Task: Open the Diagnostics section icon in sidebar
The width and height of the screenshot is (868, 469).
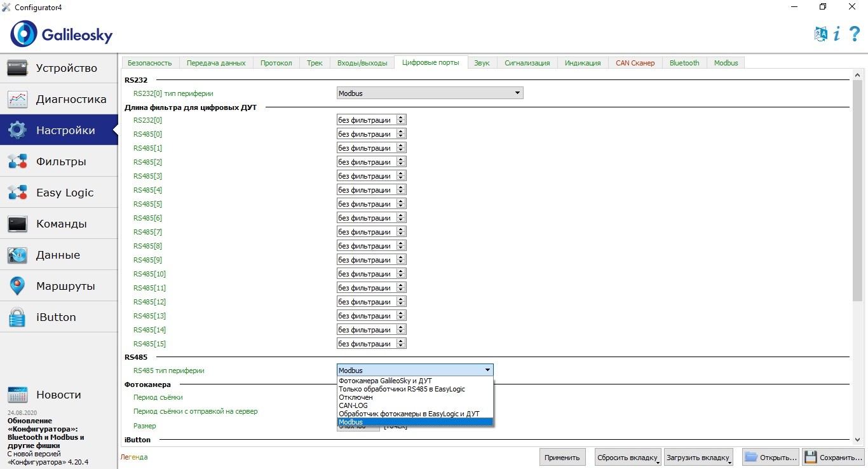Action: click(18, 100)
